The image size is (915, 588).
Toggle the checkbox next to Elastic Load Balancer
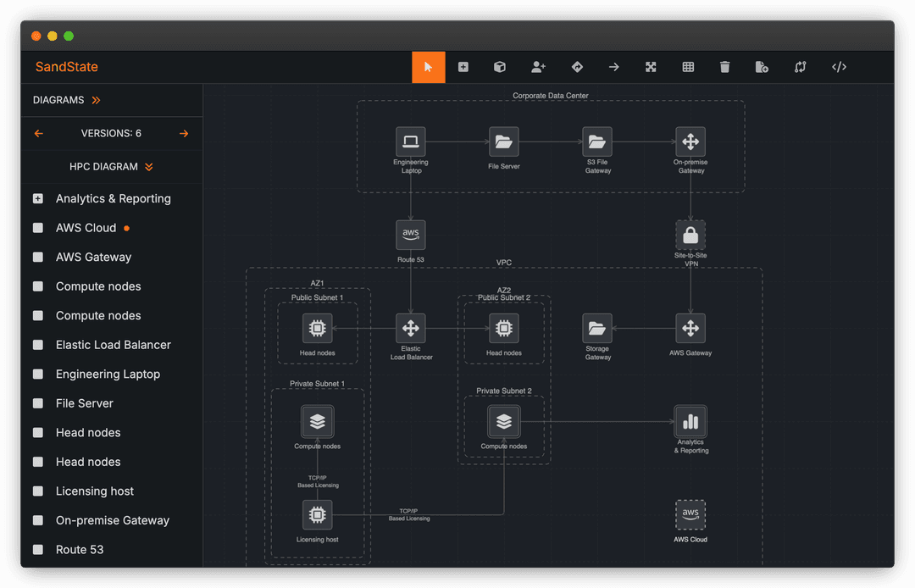pyautogui.click(x=37, y=345)
